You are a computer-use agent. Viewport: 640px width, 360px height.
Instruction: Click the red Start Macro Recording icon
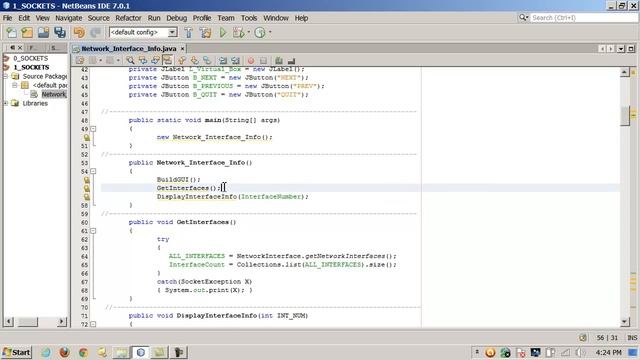point(251,60)
